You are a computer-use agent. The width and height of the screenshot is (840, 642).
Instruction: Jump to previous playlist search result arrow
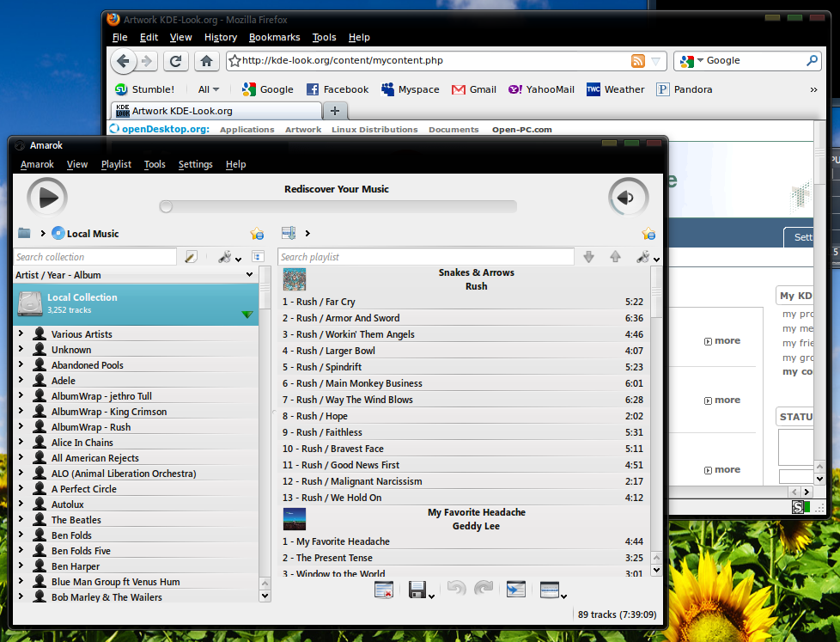point(615,257)
